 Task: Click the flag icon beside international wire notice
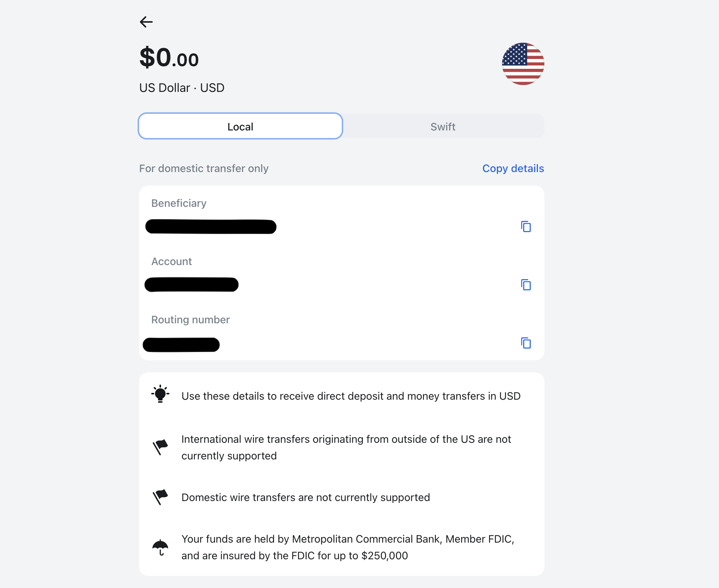[x=160, y=447]
